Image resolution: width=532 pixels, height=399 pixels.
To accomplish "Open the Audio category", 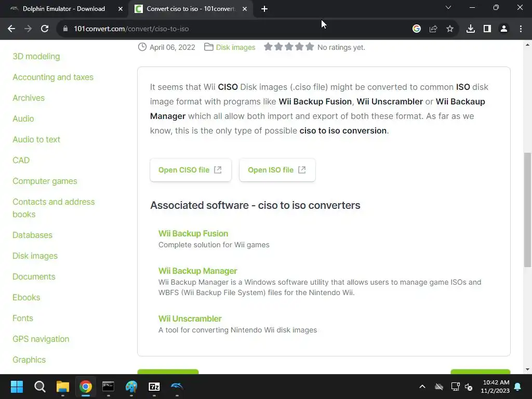I will [x=23, y=119].
